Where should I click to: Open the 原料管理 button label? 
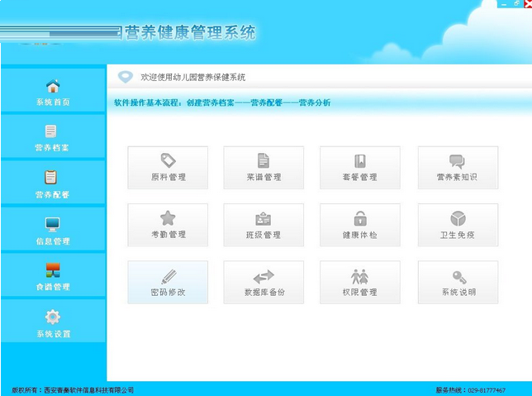tap(169, 177)
